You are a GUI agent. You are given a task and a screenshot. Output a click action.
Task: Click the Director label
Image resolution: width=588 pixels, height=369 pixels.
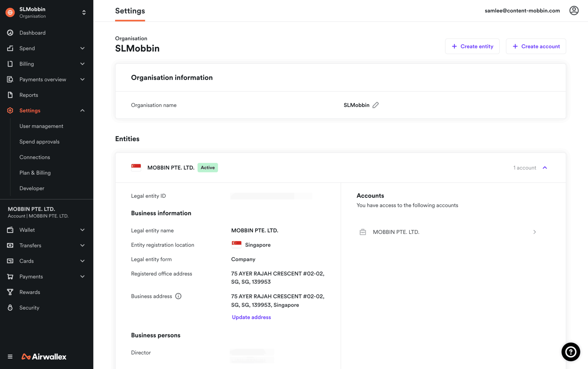point(141,352)
